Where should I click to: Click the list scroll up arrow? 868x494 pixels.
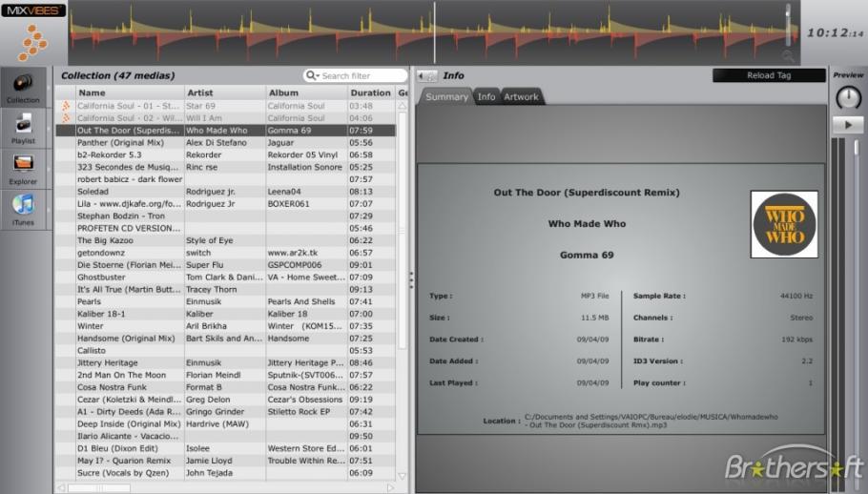[403, 106]
